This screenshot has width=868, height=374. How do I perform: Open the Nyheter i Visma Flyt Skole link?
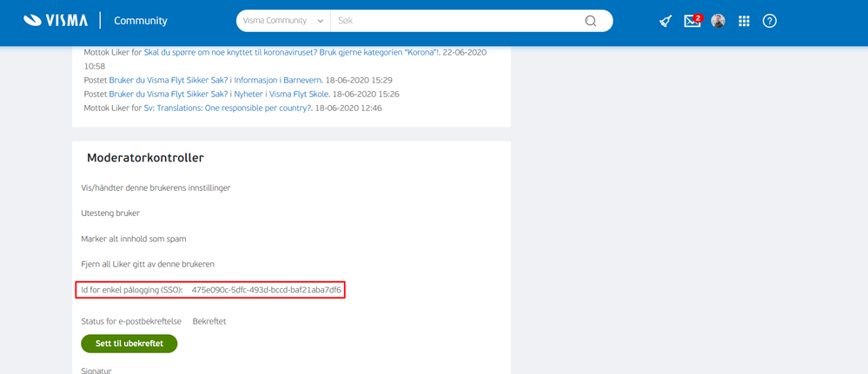point(280,94)
